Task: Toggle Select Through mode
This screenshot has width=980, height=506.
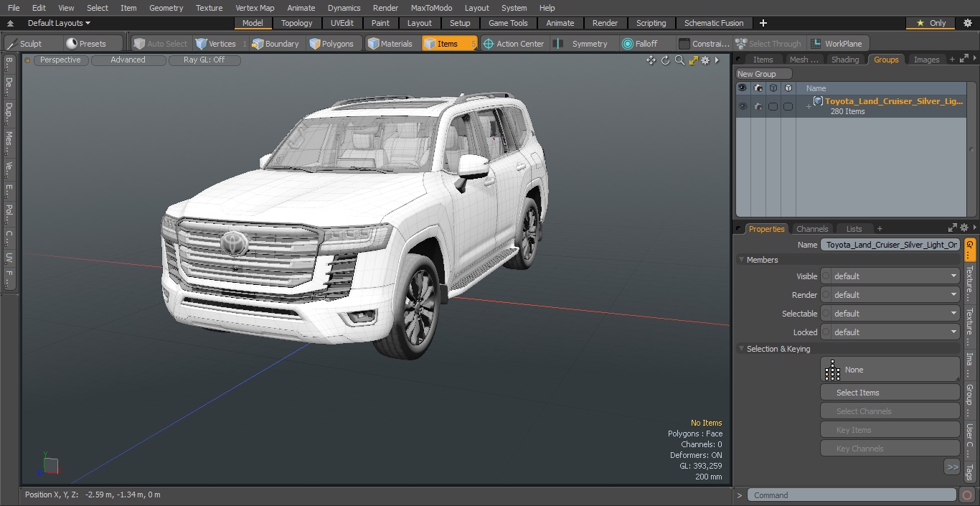Action: click(768, 44)
